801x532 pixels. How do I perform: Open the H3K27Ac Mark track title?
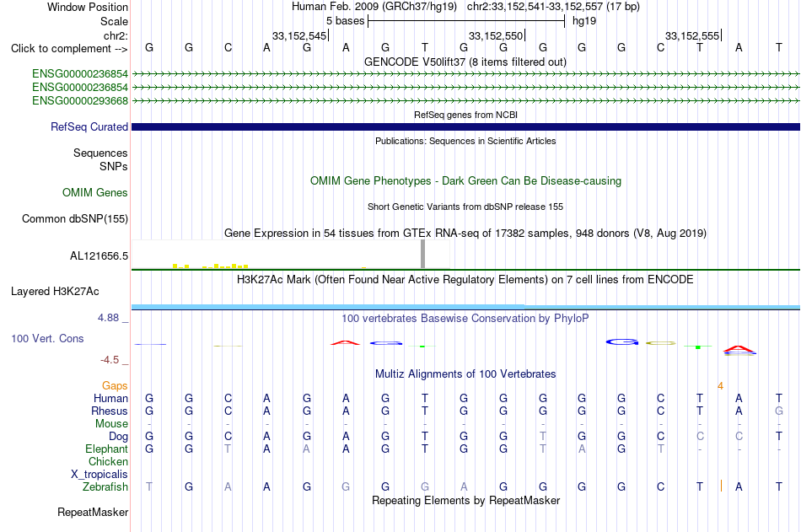pos(465,280)
